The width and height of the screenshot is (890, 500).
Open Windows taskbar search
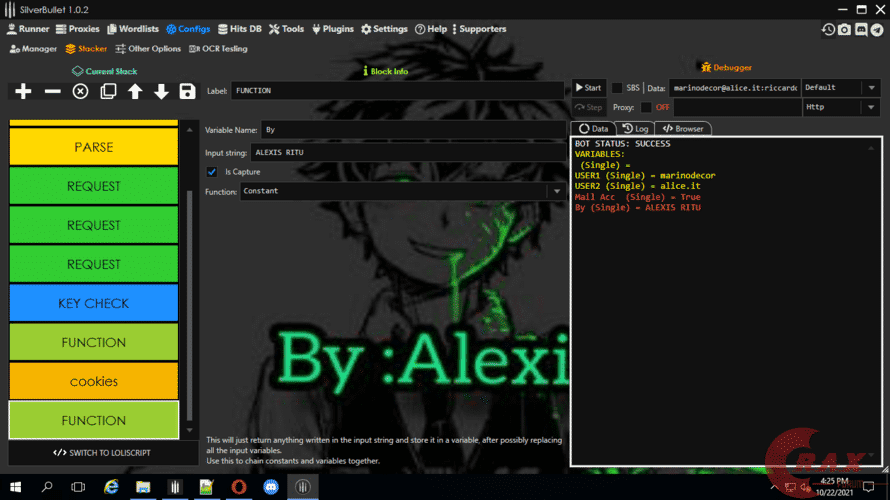[47, 487]
